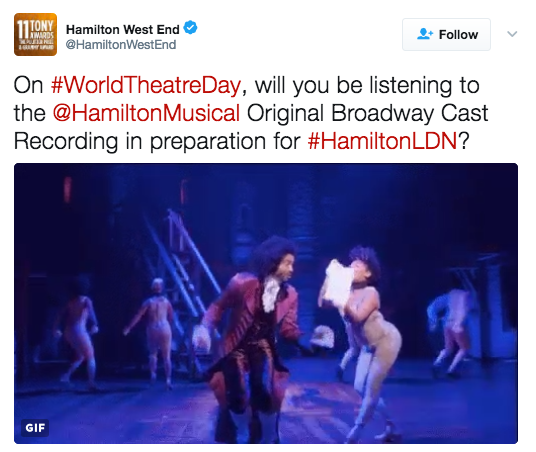Viewport: 536px width, 452px height.
Task: Expand the tweet options chevron menu
Action: [512, 34]
